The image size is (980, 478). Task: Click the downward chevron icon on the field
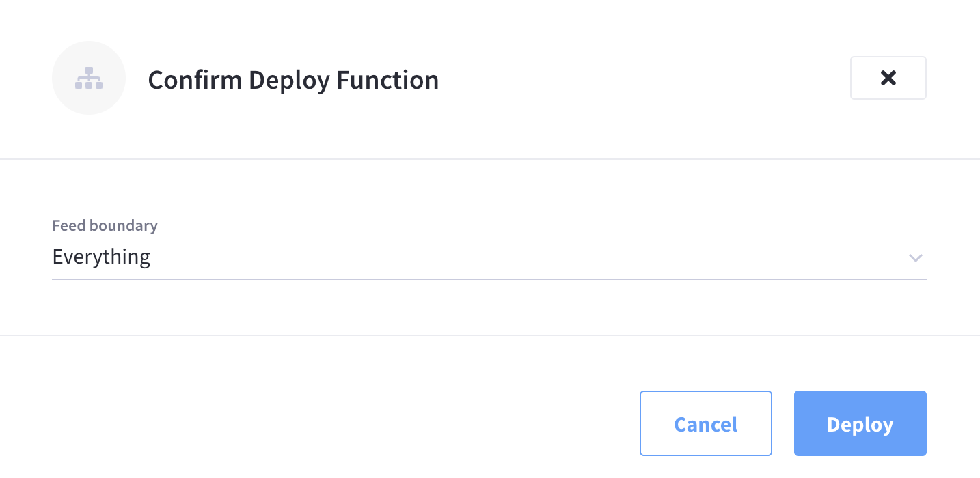click(916, 258)
